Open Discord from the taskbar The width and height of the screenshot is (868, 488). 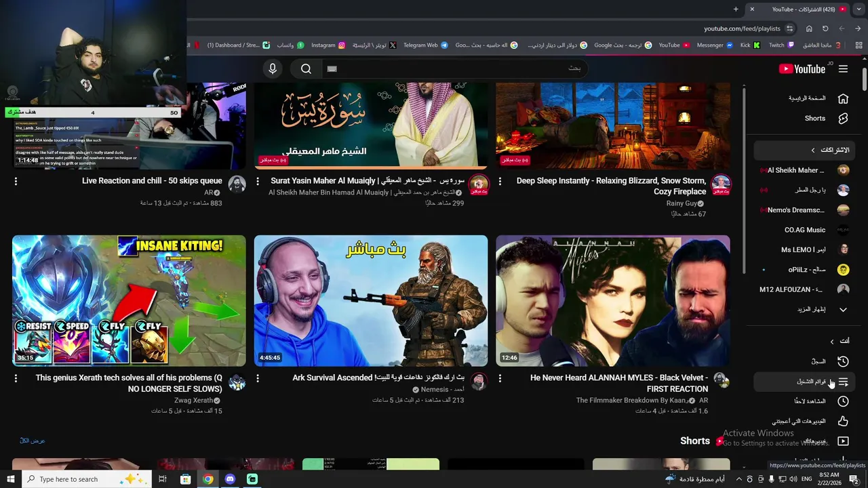click(230, 479)
